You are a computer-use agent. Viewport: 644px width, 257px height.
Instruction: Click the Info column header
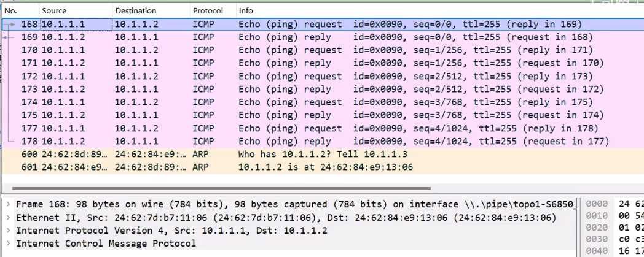point(440,10)
